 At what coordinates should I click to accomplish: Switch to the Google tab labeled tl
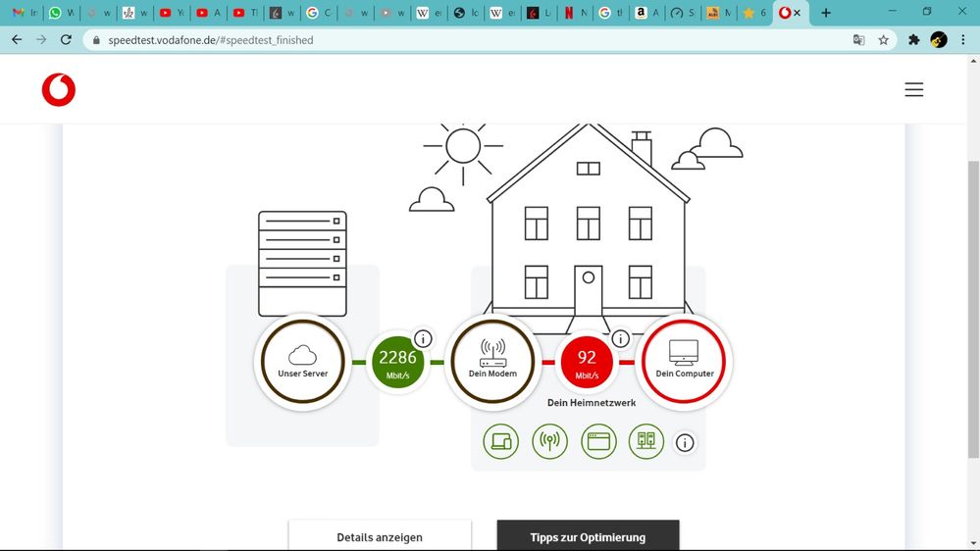pos(612,13)
